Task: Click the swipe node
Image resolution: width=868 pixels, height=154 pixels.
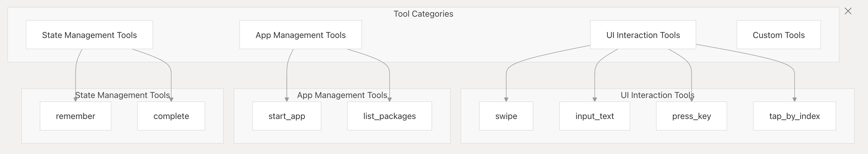Action: 506,116
